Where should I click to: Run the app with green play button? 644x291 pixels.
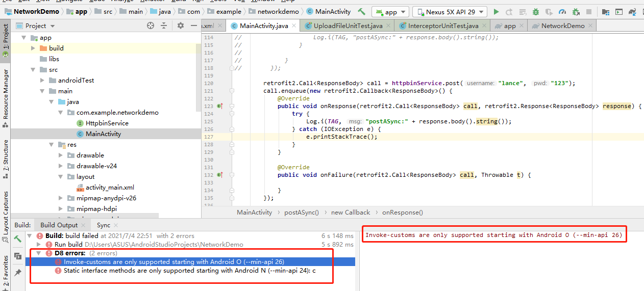(496, 11)
